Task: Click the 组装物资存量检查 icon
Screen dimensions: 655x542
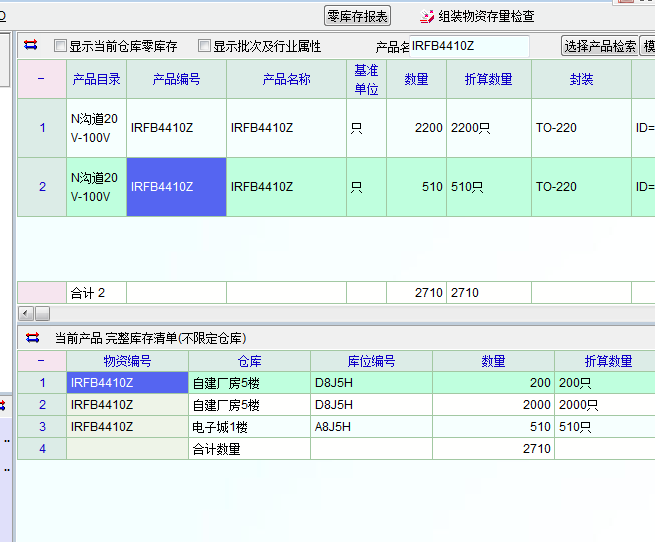Action: click(x=427, y=16)
